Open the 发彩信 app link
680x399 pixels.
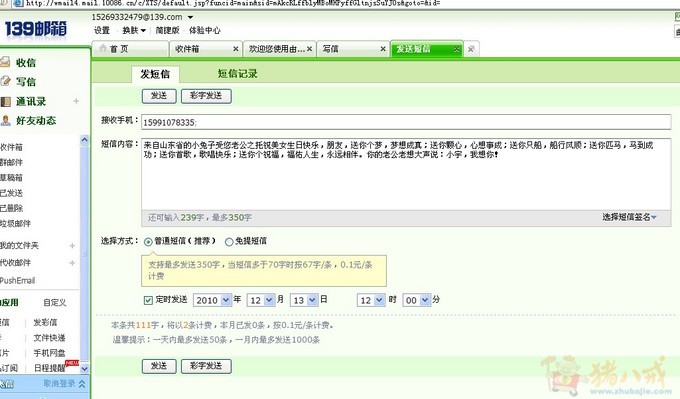[45, 322]
